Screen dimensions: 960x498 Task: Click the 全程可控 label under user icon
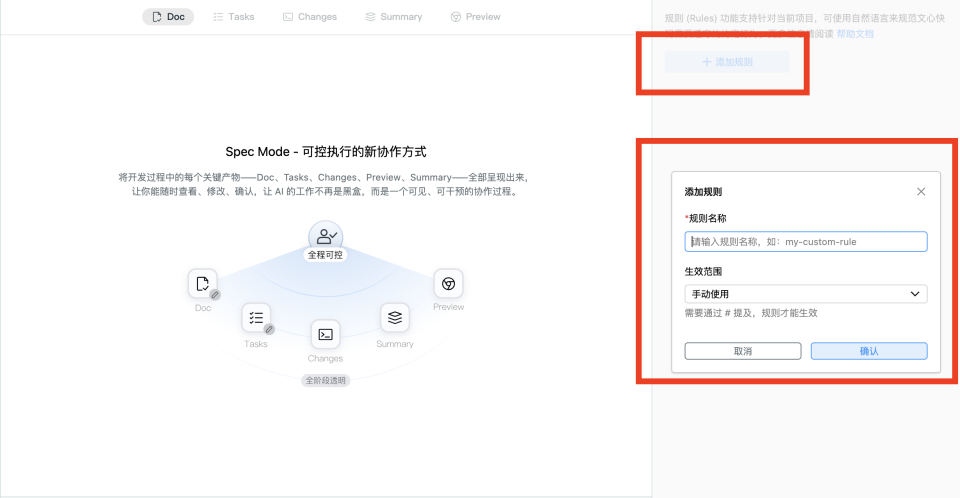tap(325, 255)
